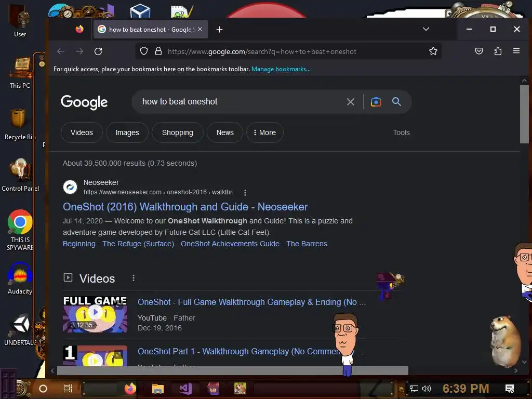This screenshot has height=399, width=532.
Task: Play the FULL GAME video thumbnail
Action: pyautogui.click(x=95, y=314)
